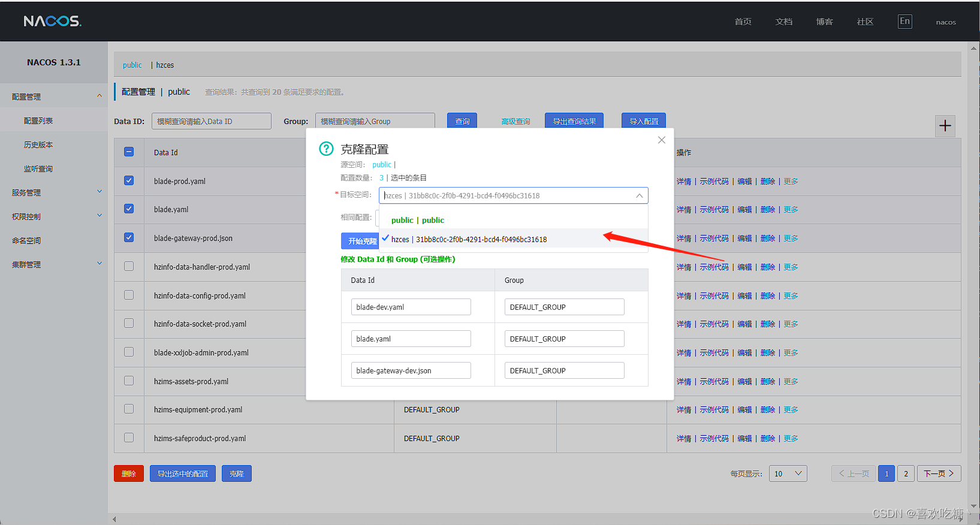Click 更多 for the hzims-safeproduct-prod.yaml row
The width and height of the screenshot is (980, 525).
tap(791, 438)
